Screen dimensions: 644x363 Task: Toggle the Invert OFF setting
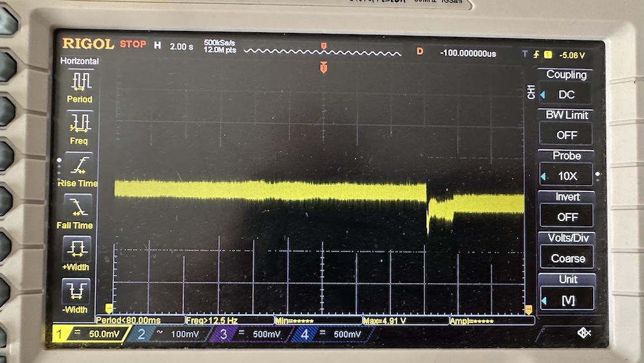(567, 217)
